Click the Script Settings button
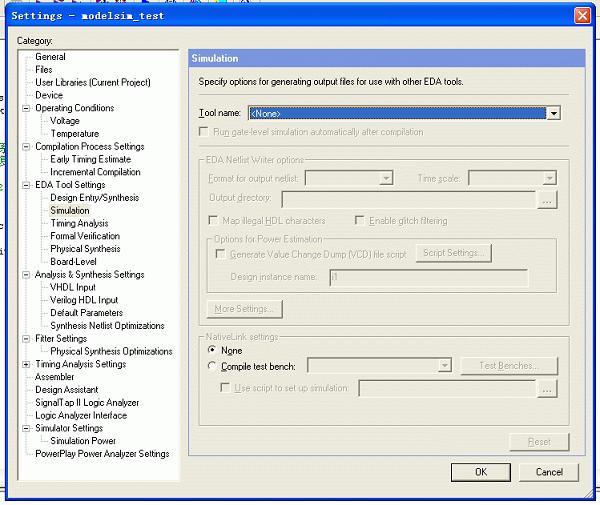The image size is (600, 505). pos(453,253)
